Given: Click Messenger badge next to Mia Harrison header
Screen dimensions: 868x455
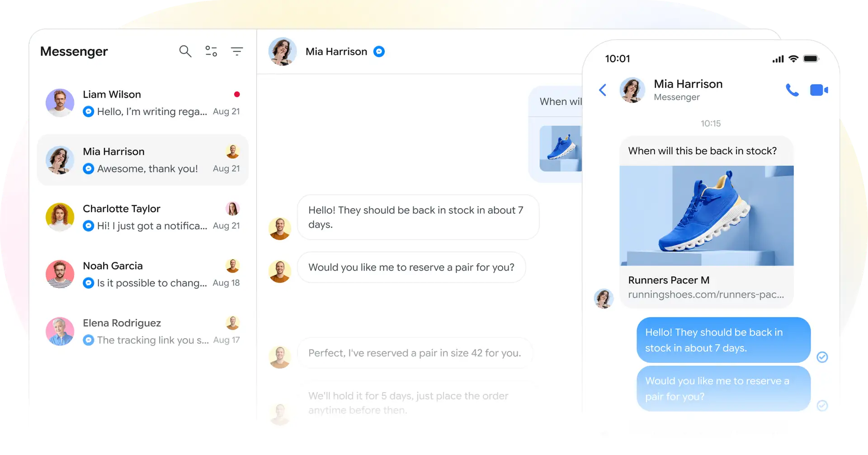Looking at the screenshot, I should point(379,52).
